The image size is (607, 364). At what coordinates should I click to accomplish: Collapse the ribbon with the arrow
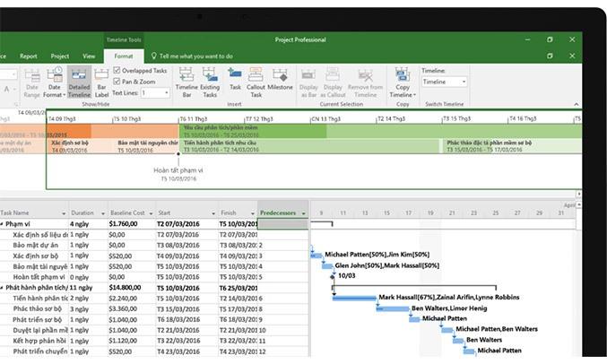[576, 104]
